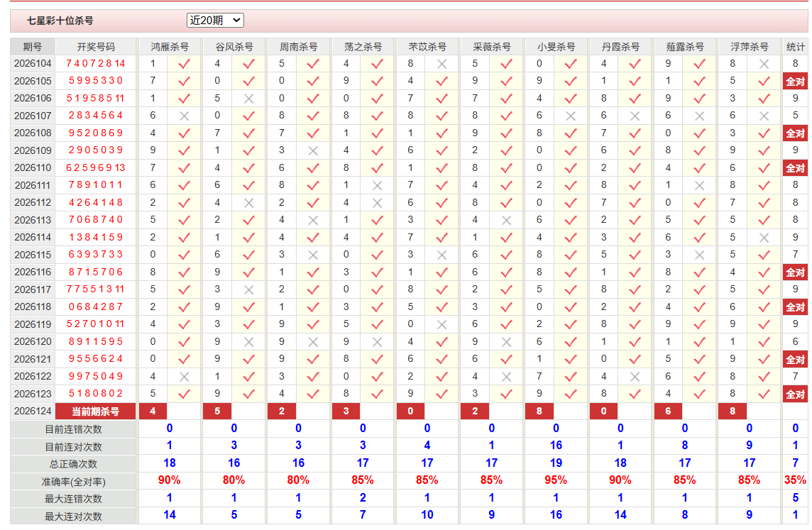Select period number 2026104
The width and height of the screenshot is (812, 530).
pos(33,63)
